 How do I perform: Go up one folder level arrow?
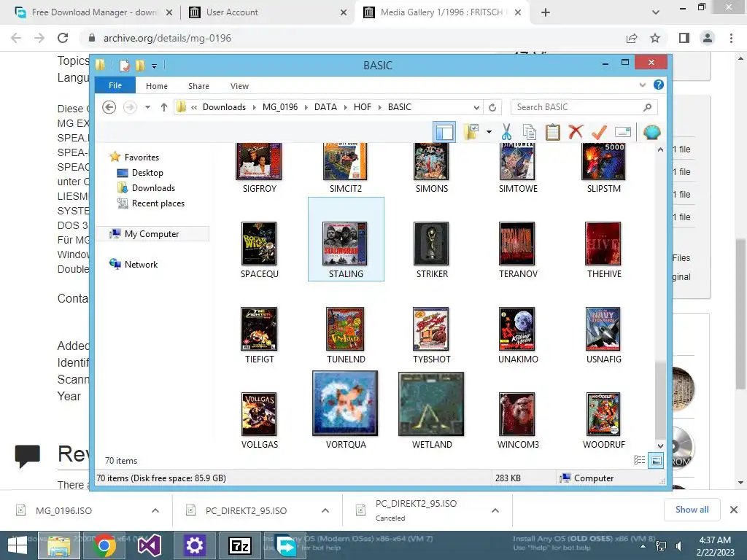164,107
